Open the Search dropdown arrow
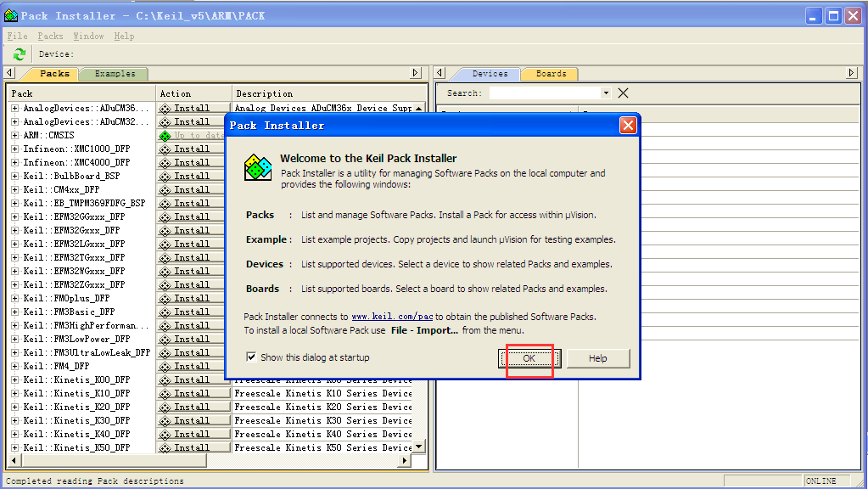The image size is (868, 489). pos(606,93)
